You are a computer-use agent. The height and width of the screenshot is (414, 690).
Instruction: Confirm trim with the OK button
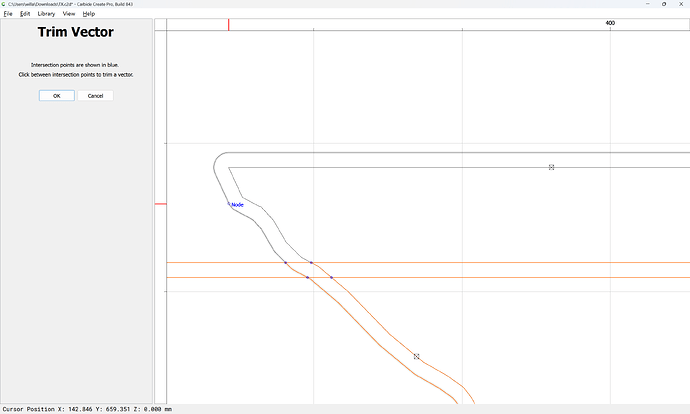click(x=57, y=95)
